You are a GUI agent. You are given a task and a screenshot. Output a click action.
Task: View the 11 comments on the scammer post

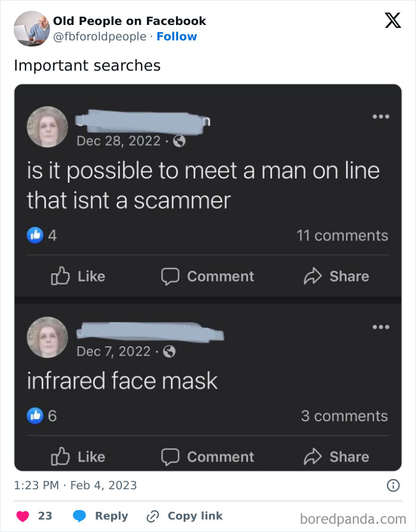[342, 235]
